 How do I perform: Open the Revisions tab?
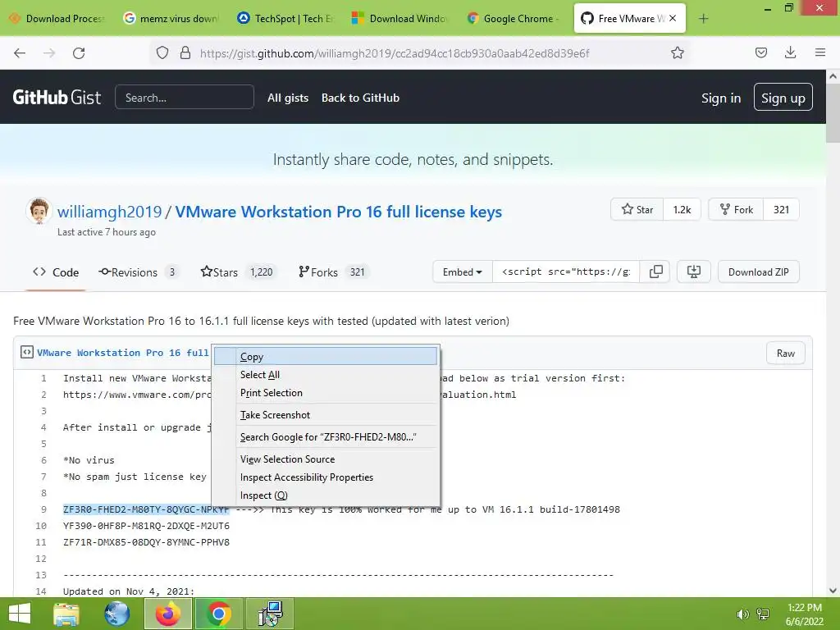[138, 272]
